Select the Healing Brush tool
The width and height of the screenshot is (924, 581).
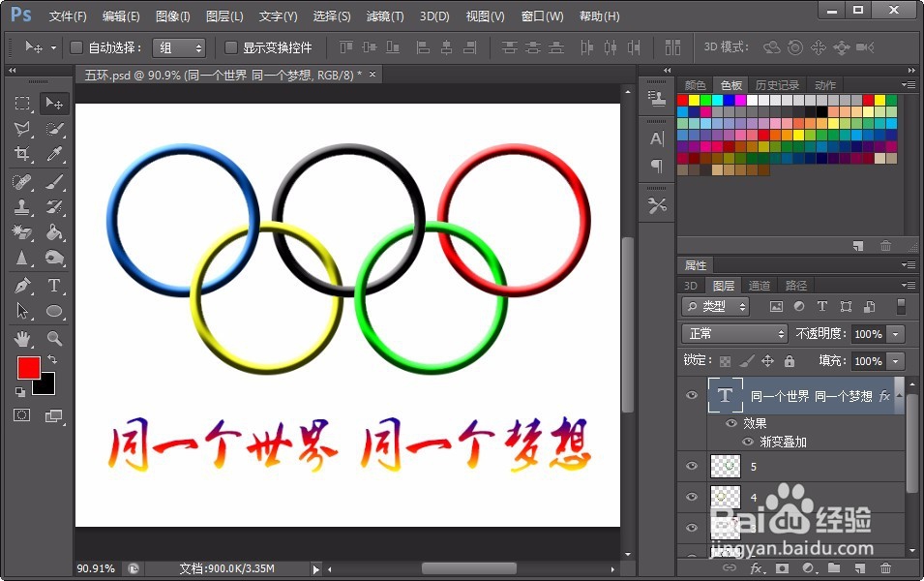pos(22,182)
